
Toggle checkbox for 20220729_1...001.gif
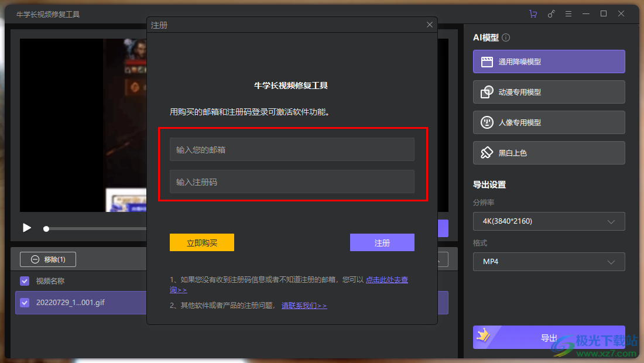point(25,303)
